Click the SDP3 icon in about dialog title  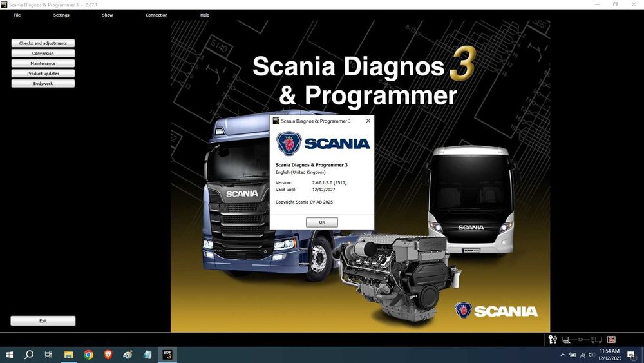276,121
